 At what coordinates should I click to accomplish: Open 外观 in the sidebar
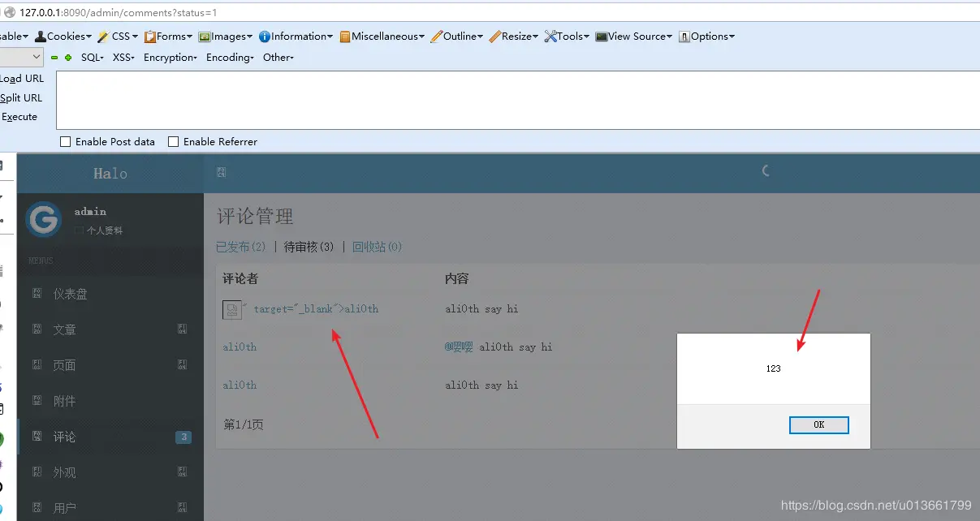click(x=64, y=472)
